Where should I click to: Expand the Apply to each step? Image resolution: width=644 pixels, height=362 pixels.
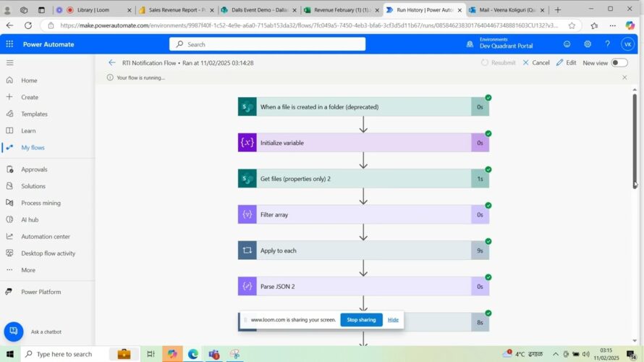(x=355, y=251)
